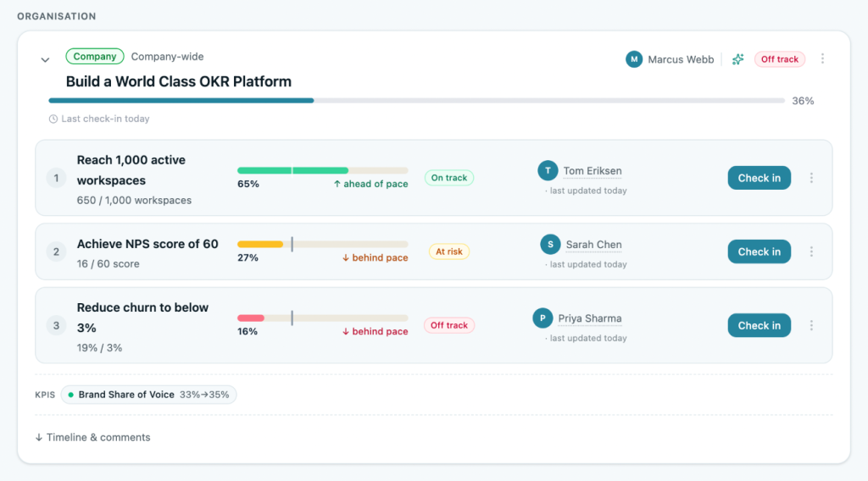Click the clock icon beside Last check-in
Viewport: 868px width, 481px height.
[x=53, y=119]
